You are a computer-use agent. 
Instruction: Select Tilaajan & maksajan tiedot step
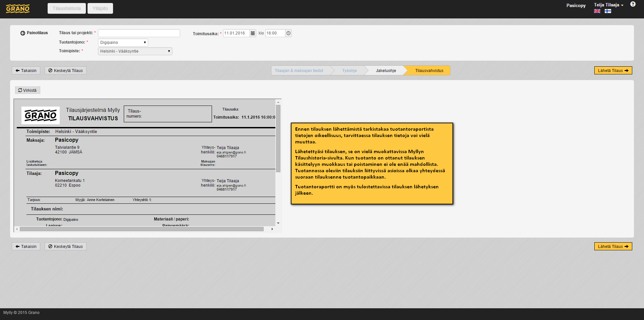click(299, 71)
